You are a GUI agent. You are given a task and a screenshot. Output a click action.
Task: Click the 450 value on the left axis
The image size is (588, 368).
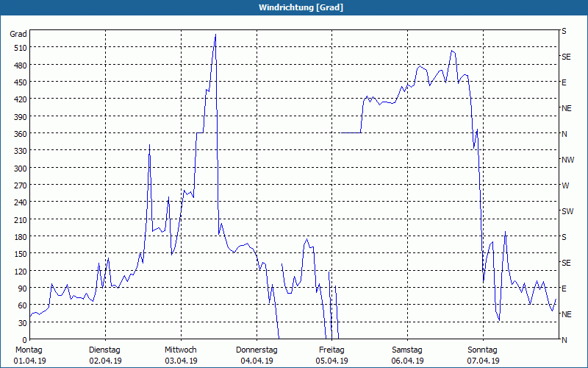pos(19,82)
